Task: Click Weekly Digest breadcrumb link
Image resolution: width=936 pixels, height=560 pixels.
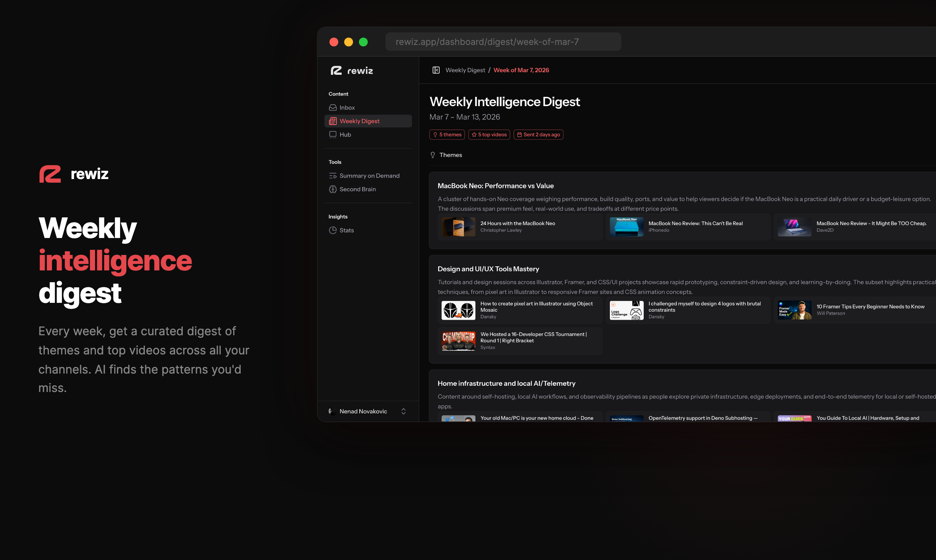Action: pos(465,70)
